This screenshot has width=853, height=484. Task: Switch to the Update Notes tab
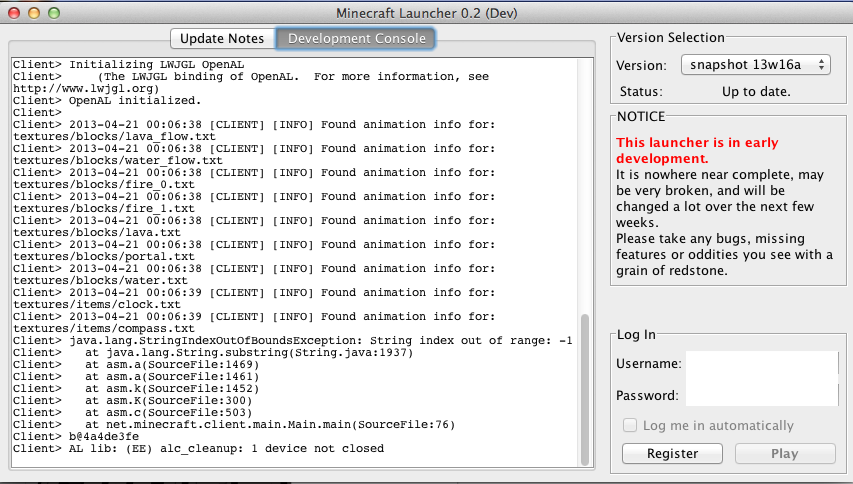point(222,38)
